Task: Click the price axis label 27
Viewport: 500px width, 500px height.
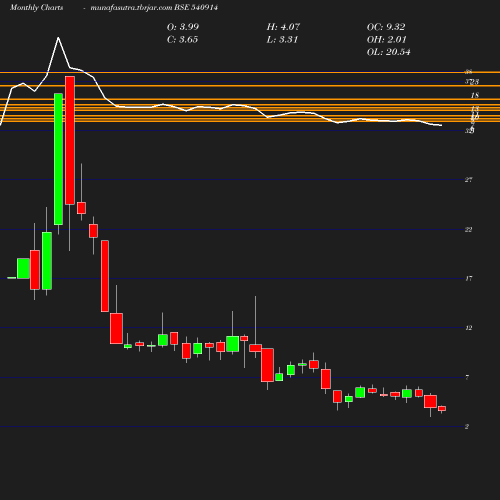Action: click(x=469, y=180)
